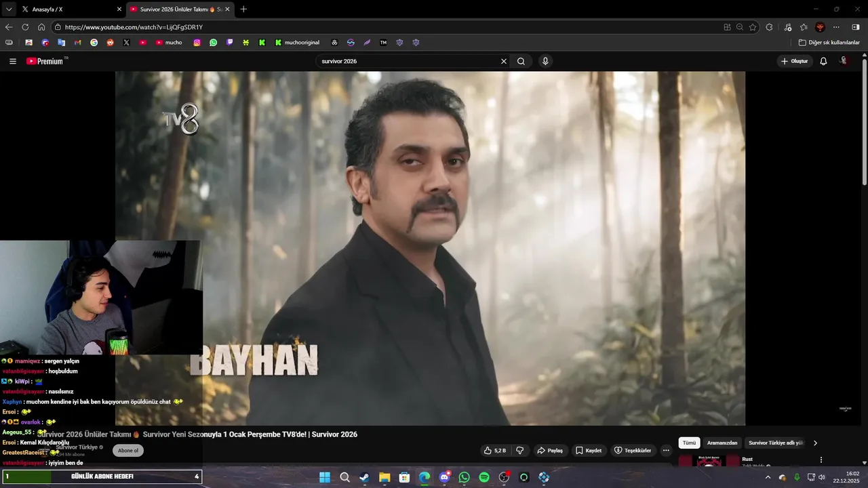Open the Windows Start menu
The height and width of the screenshot is (488, 868).
pyautogui.click(x=325, y=477)
